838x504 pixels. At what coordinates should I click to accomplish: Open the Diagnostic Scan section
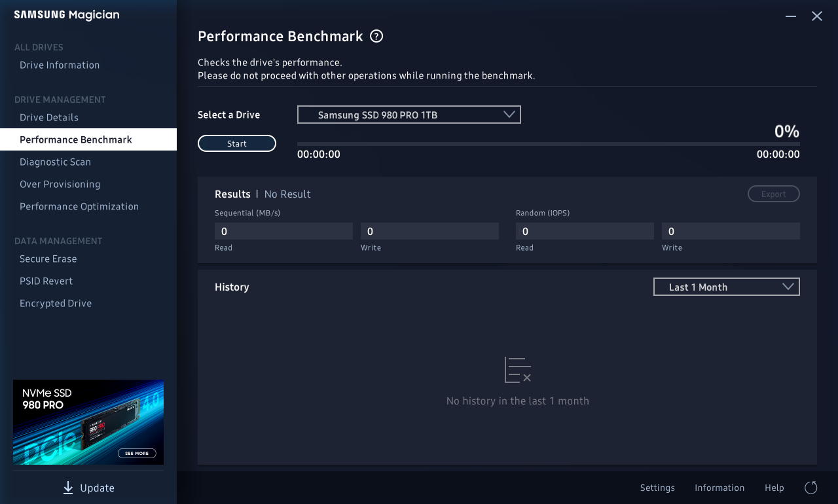(x=55, y=162)
